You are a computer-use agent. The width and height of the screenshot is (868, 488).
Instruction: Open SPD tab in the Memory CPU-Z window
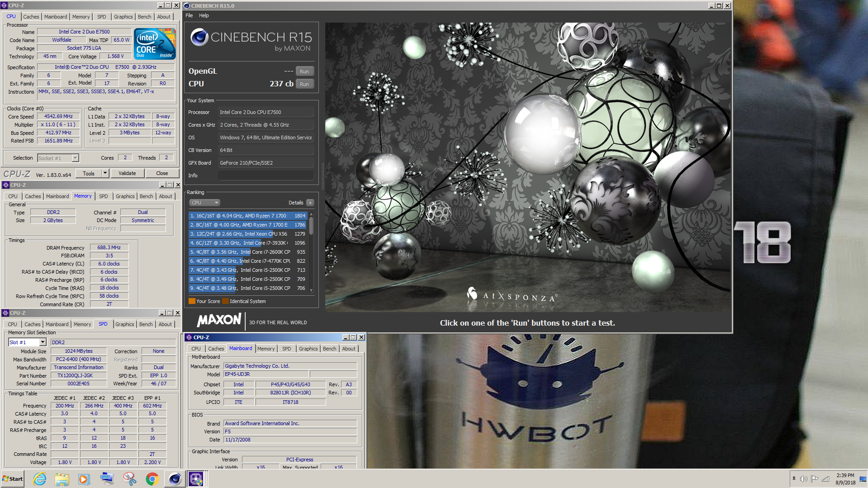click(104, 196)
